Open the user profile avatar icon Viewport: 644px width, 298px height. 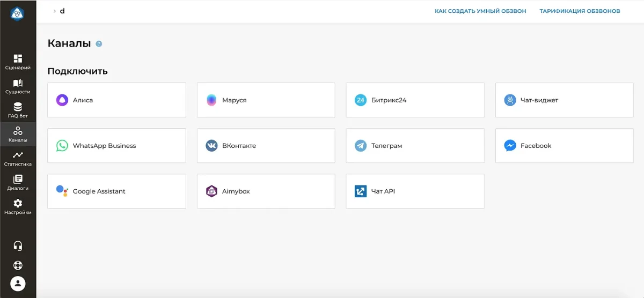coord(18,284)
